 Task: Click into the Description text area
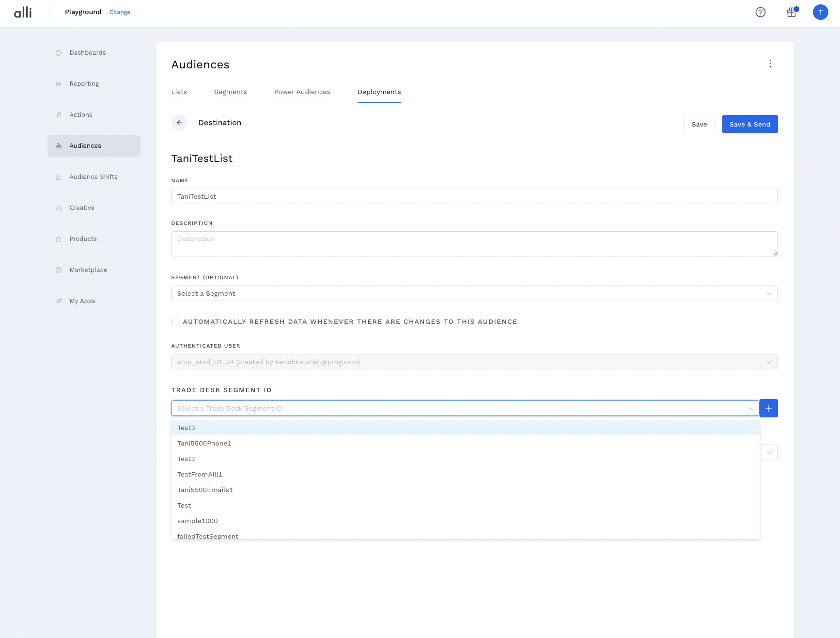474,243
